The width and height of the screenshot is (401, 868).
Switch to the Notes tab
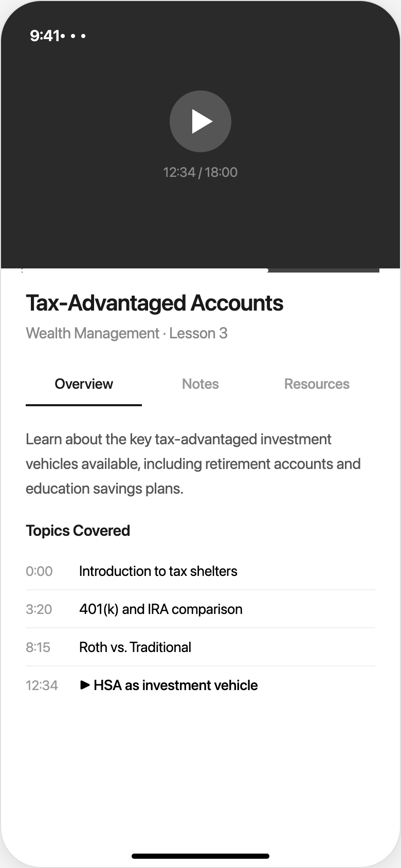[200, 384]
